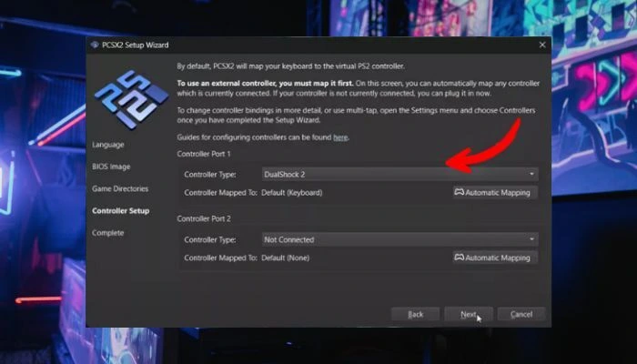637x364 pixels.
Task: Proceed with the Next button
Action: coord(469,314)
